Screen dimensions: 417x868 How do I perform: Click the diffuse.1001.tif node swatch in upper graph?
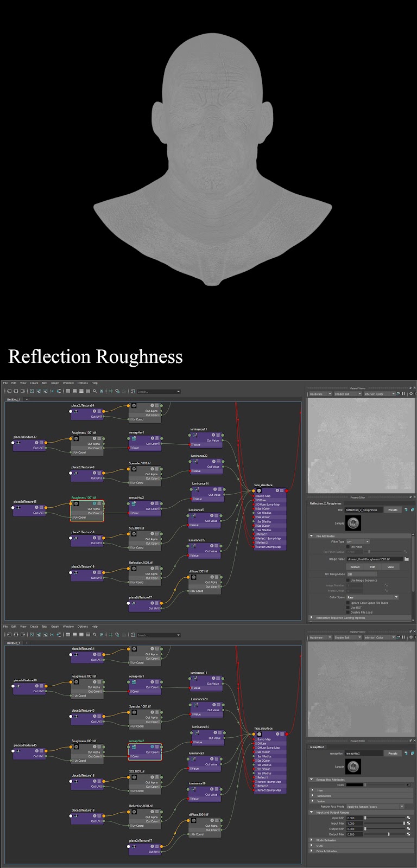pos(194,577)
